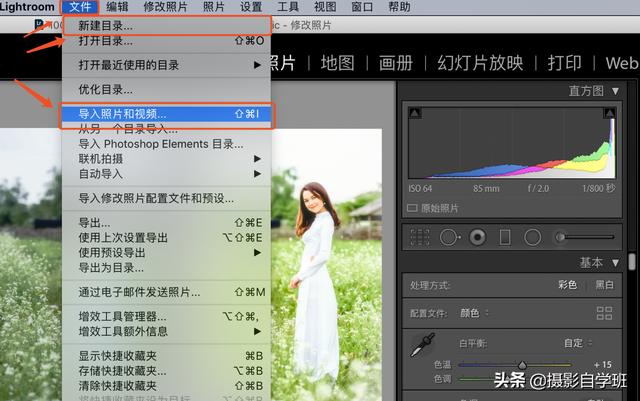Toggle highlight clipping indicator in histogram
The image size is (640, 401).
click(609, 113)
